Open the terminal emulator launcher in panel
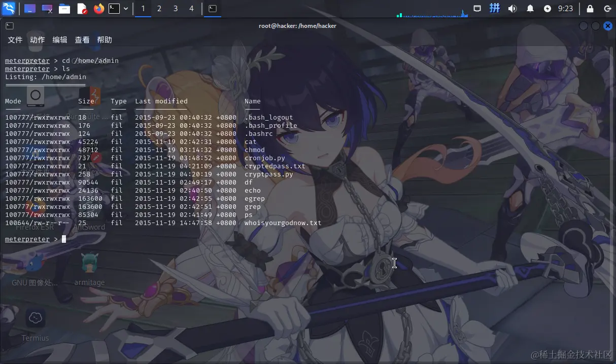The width and height of the screenshot is (616, 364). point(114,9)
